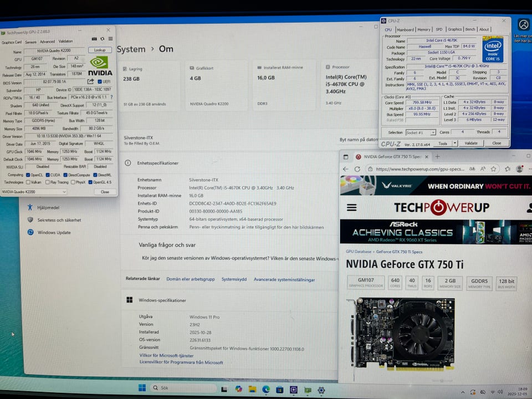Take a GPU-Z screenshot with the camera icon
This screenshot has width=532, height=399.
pyautogui.click(x=94, y=39)
